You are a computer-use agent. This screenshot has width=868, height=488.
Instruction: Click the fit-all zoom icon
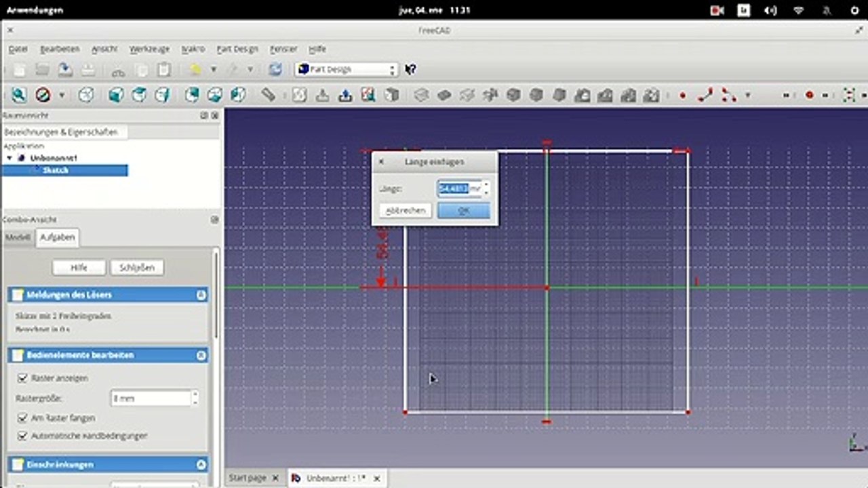tap(19, 95)
